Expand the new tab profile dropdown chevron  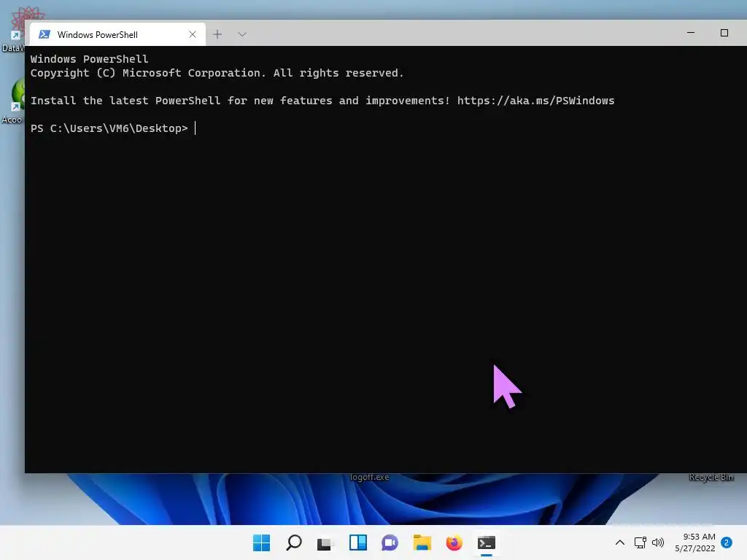coord(242,34)
